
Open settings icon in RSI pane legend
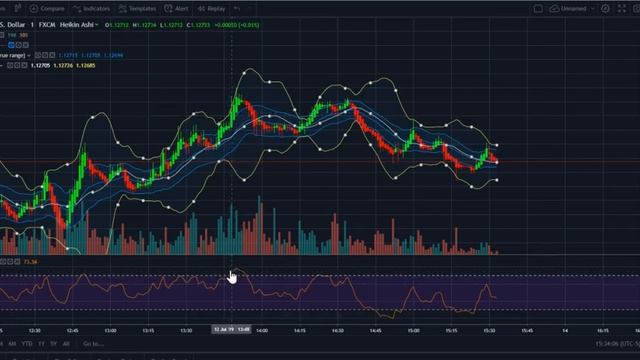coord(10,262)
